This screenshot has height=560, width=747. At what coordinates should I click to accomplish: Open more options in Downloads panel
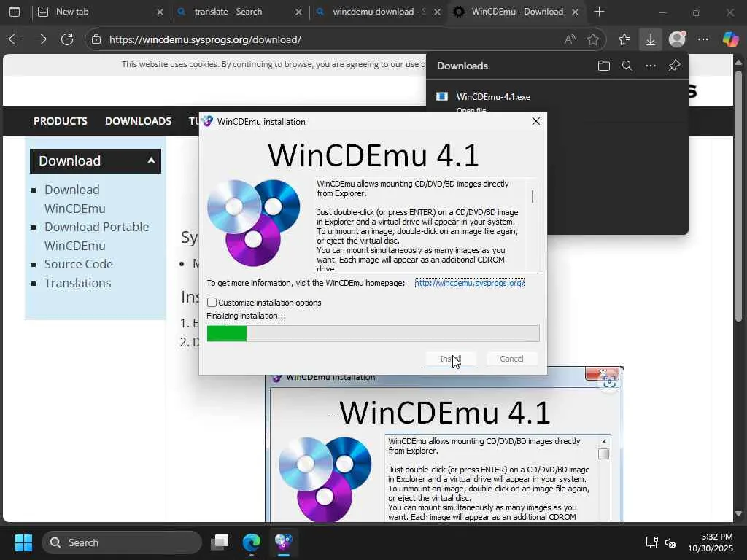click(650, 66)
